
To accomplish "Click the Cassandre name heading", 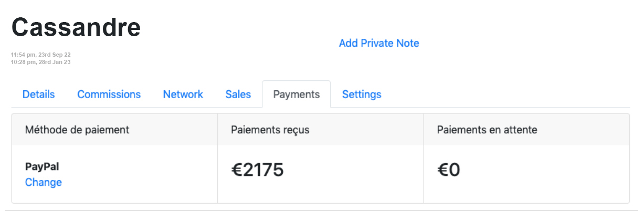I will click(x=76, y=27).
